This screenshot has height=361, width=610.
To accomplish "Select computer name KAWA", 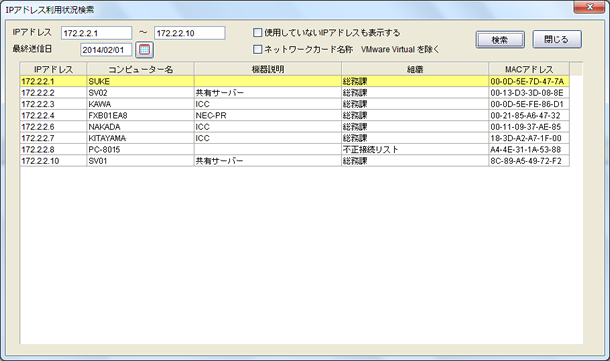I will [140, 104].
